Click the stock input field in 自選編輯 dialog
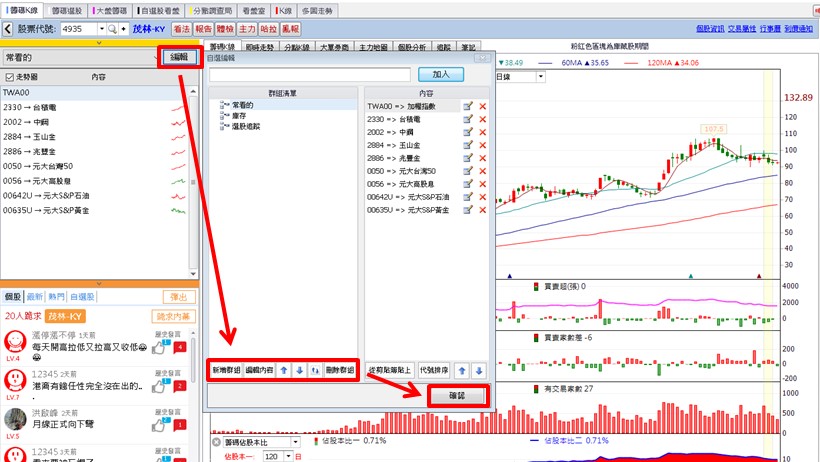 (309, 75)
